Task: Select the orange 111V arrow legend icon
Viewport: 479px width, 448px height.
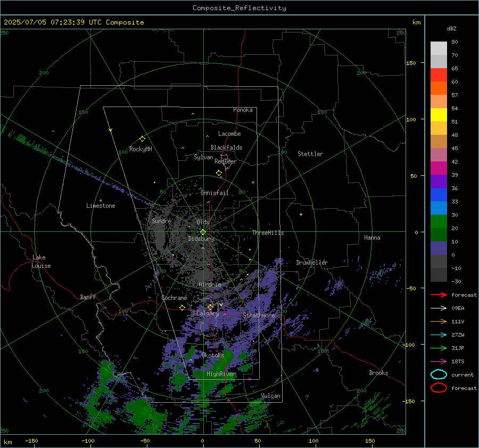Action: [439, 321]
